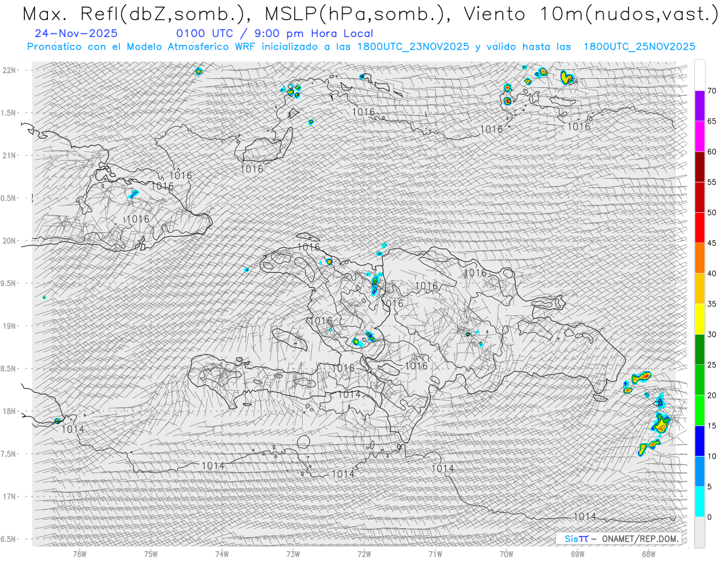Select the date text '24-Nov-2025'
The width and height of the screenshot is (728, 562).
[76, 33]
